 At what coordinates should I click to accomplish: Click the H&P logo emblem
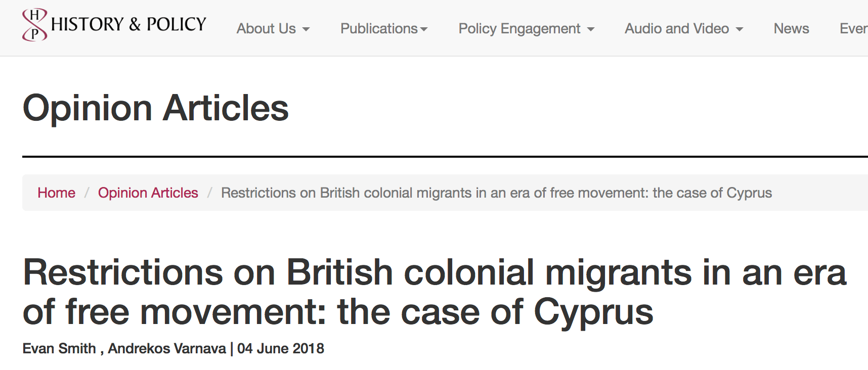[34, 24]
